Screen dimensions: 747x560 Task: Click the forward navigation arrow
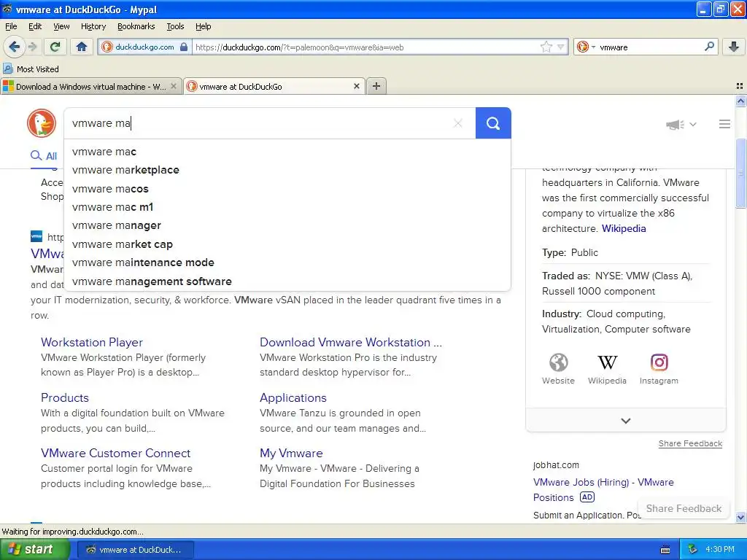pos(32,47)
